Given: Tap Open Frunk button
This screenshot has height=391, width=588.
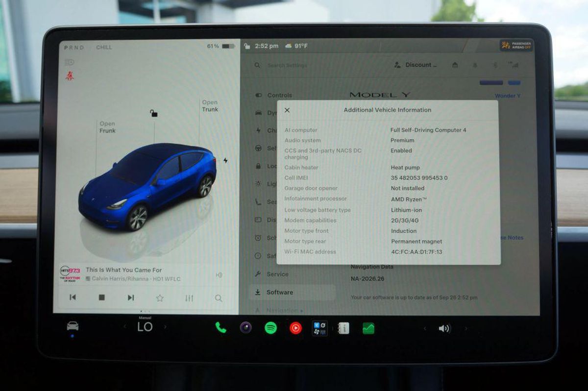Looking at the screenshot, I should click(107, 127).
